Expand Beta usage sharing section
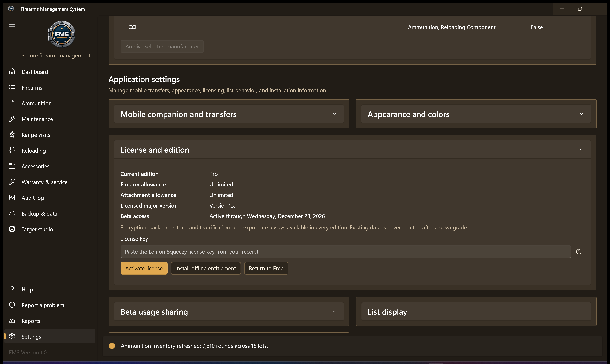 229,312
